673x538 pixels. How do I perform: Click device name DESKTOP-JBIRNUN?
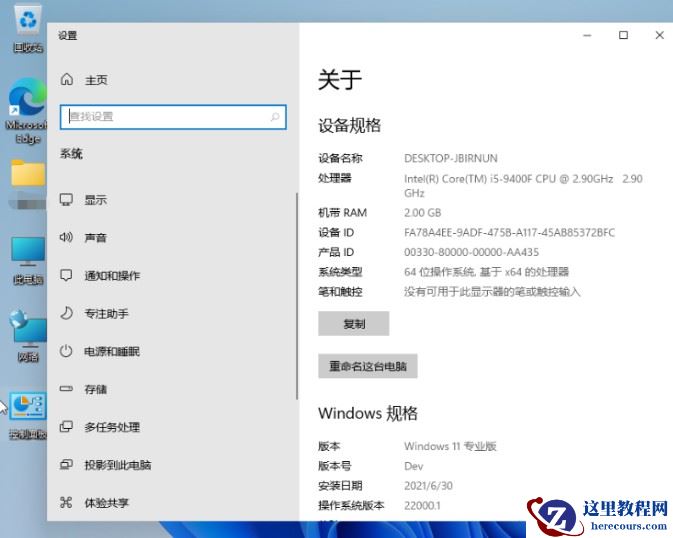click(x=451, y=158)
